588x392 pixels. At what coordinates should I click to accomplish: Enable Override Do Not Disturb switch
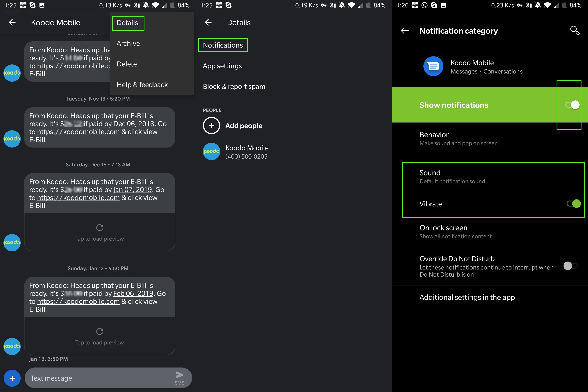pyautogui.click(x=570, y=266)
